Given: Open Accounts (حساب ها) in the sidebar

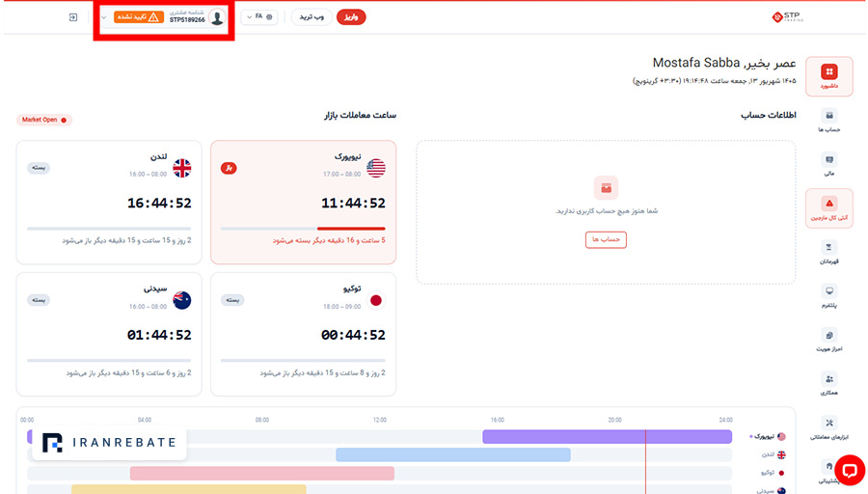Looking at the screenshot, I should pyautogui.click(x=828, y=121).
